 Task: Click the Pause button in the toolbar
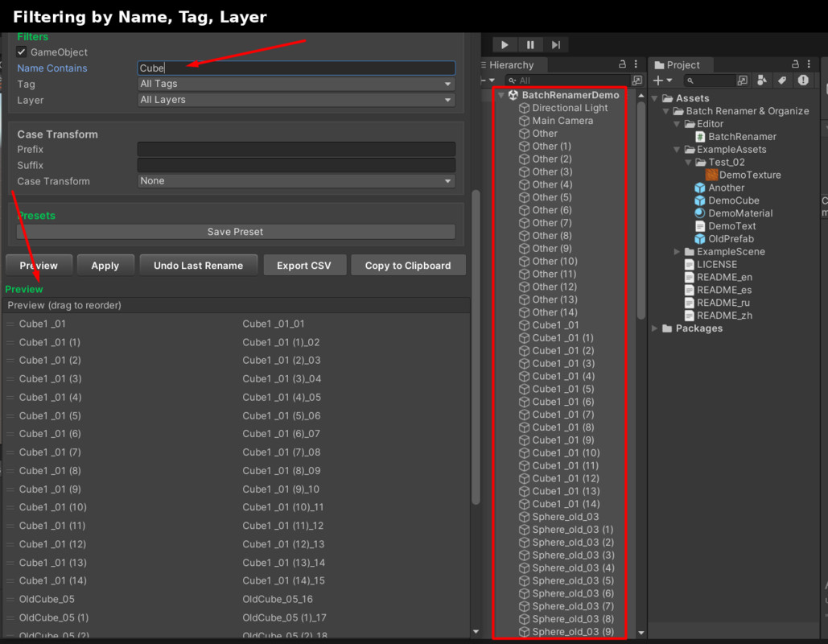[530, 45]
